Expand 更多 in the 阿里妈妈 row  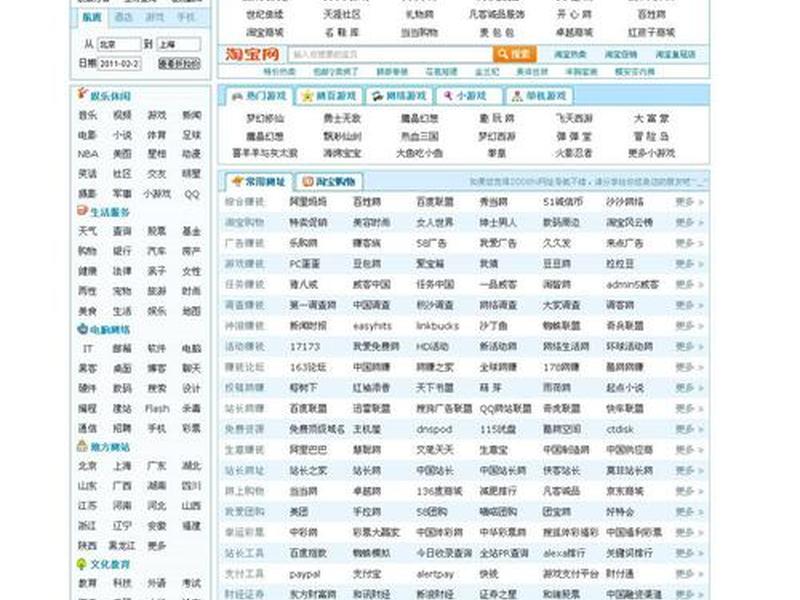[x=689, y=202]
